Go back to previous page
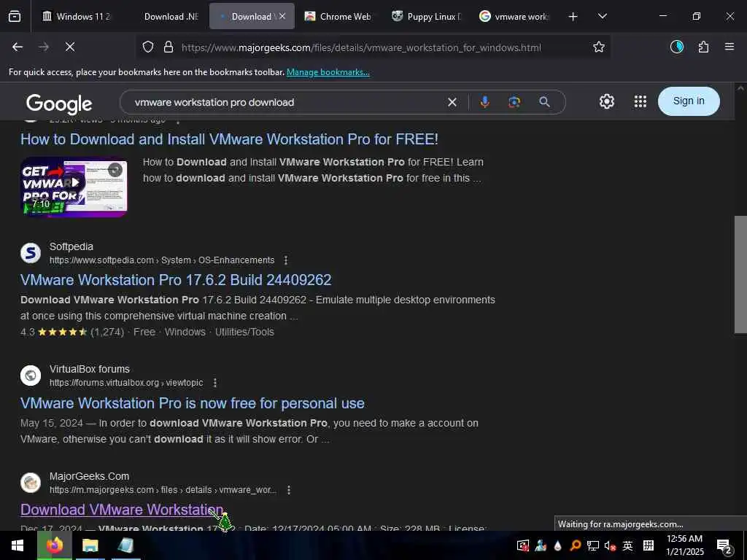This screenshot has height=560, width=747. coord(18,47)
